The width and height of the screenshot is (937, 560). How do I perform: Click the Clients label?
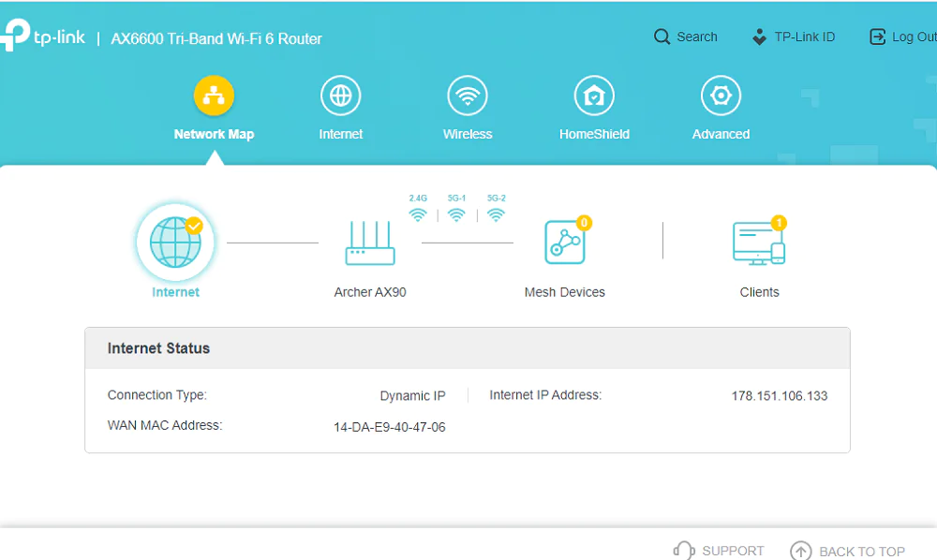coord(759,292)
